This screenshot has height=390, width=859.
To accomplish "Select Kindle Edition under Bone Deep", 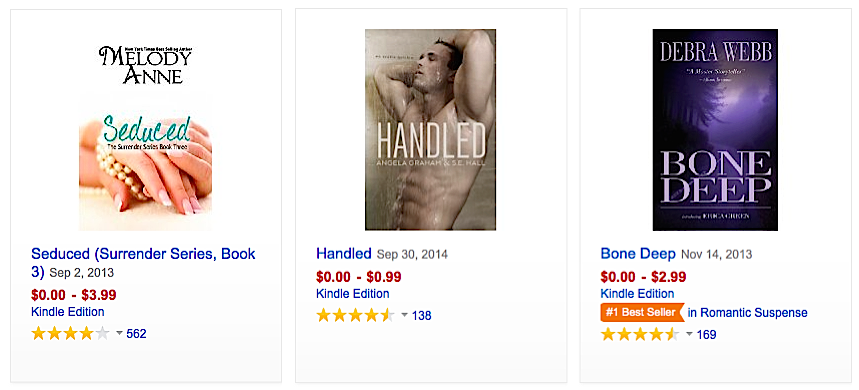I will tap(638, 294).
